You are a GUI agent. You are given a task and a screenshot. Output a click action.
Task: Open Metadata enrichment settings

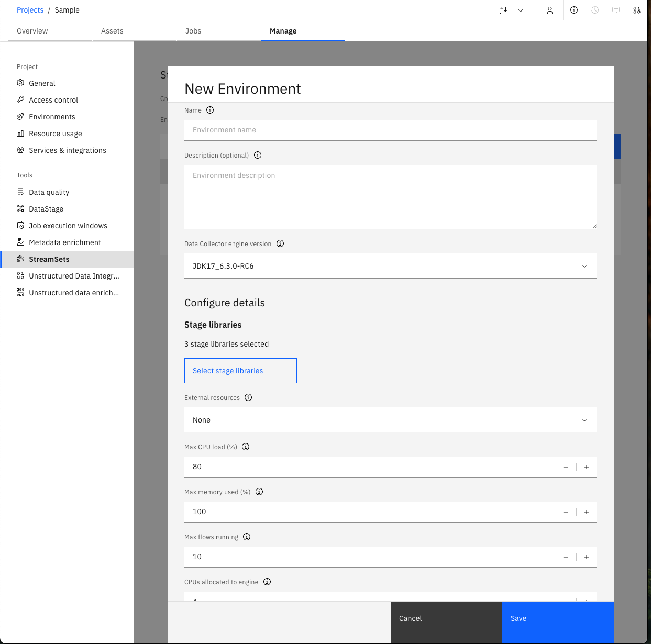(67, 242)
